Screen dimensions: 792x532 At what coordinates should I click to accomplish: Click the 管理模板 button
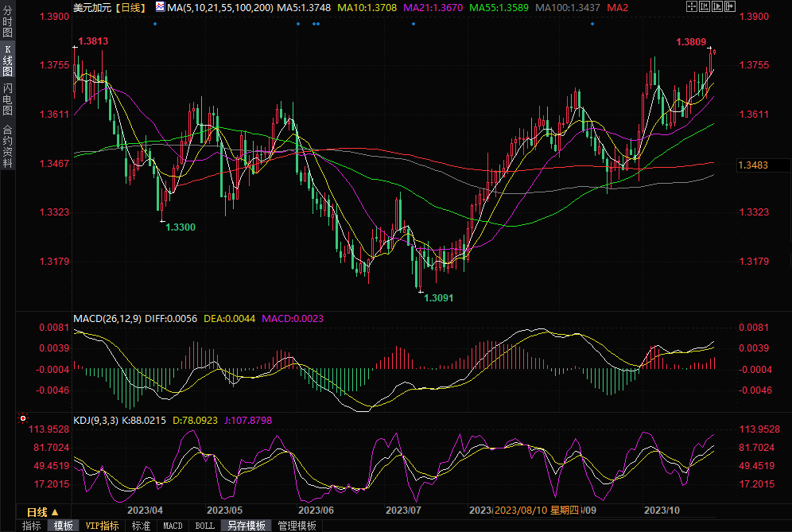click(x=297, y=526)
